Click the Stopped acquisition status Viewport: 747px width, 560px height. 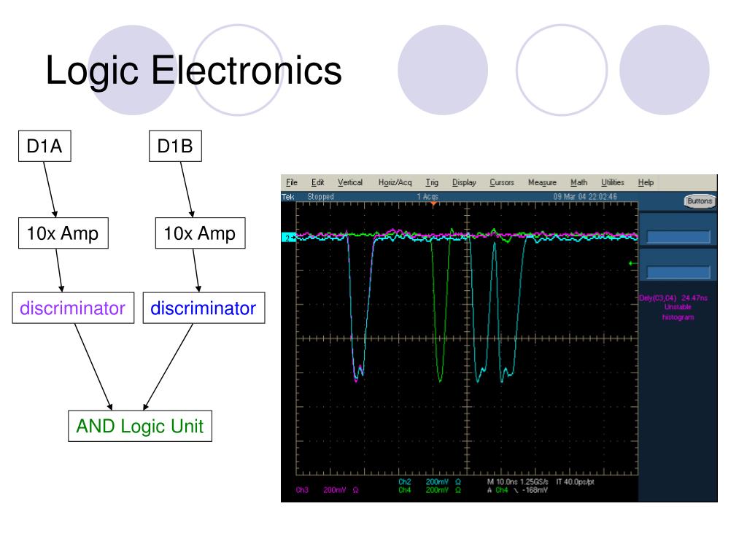coord(321,197)
